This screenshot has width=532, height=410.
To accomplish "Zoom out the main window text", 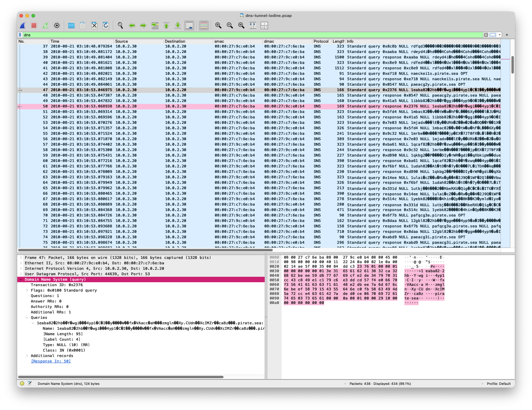I will coord(230,25).
